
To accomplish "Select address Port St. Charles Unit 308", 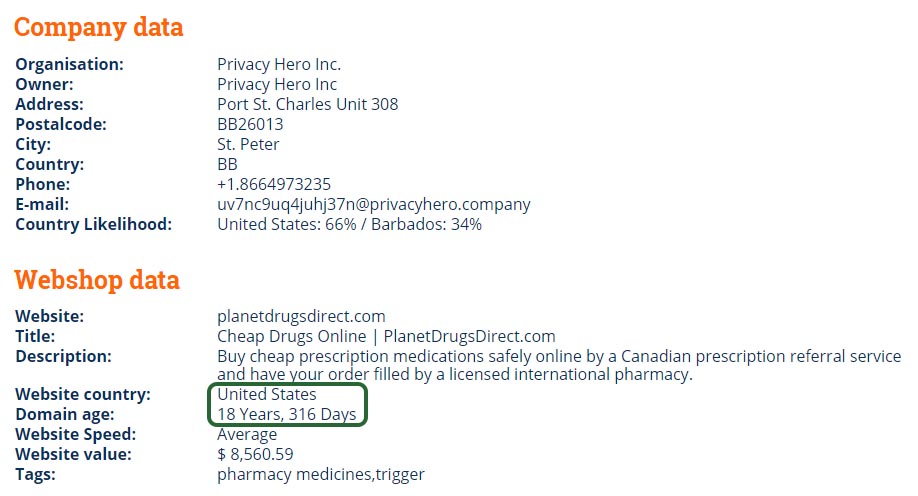I will (307, 104).
